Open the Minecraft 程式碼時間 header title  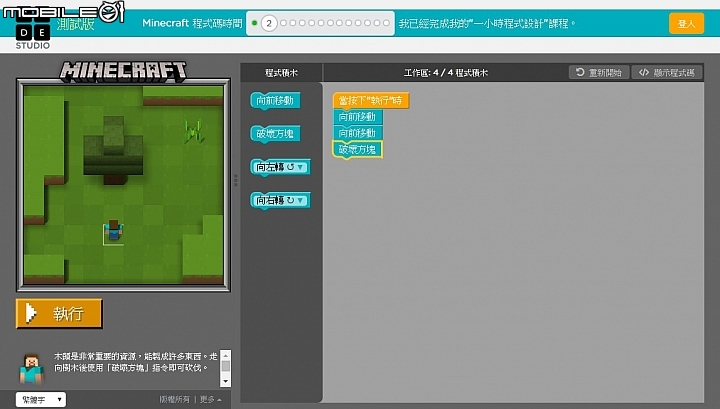pos(192,23)
